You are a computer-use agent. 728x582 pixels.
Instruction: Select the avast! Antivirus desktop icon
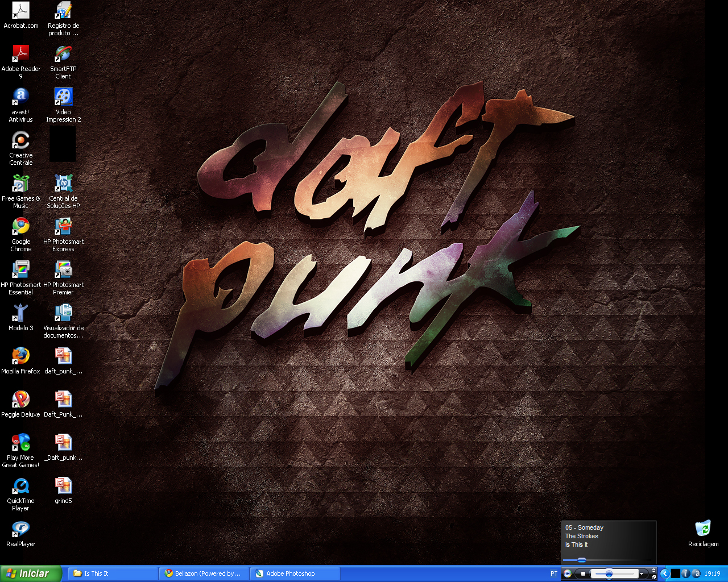[x=21, y=97]
